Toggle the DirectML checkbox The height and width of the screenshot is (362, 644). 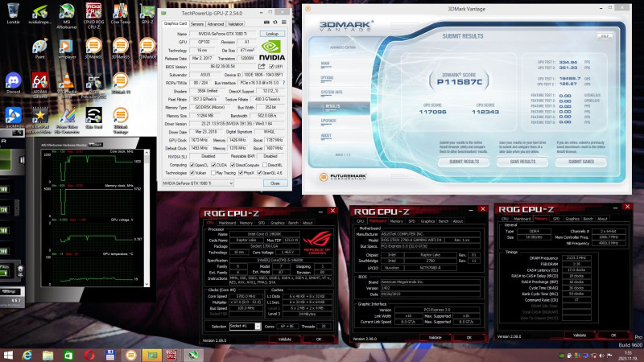(x=265, y=165)
